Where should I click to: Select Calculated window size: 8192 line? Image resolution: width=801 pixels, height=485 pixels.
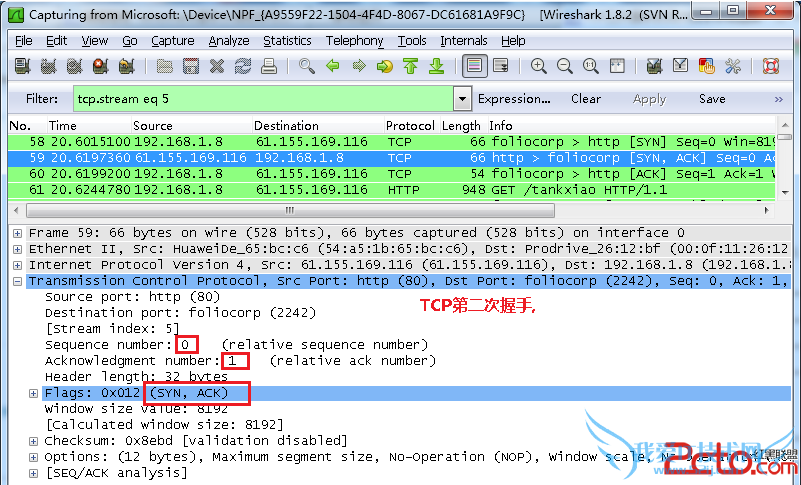[x=164, y=425]
